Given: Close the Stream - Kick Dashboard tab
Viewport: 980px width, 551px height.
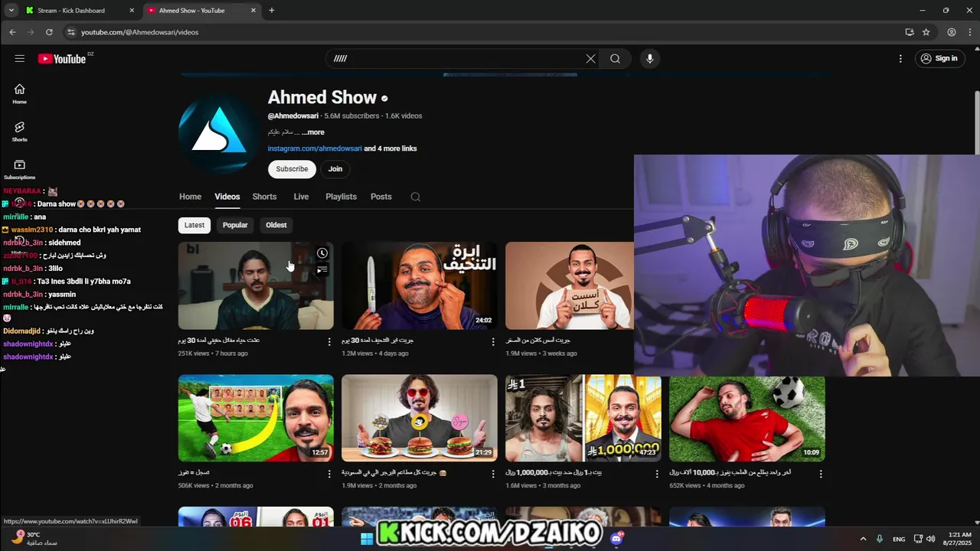Looking at the screenshot, I should pyautogui.click(x=132, y=11).
